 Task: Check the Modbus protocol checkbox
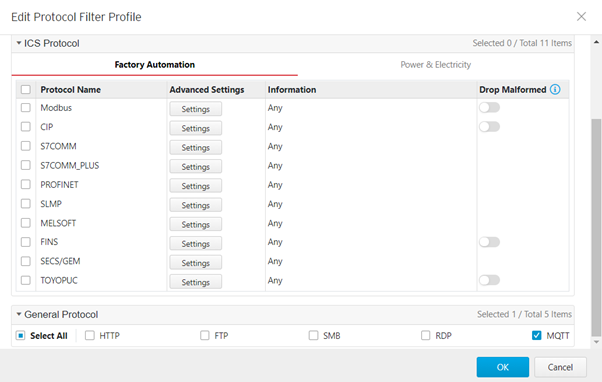click(26, 107)
